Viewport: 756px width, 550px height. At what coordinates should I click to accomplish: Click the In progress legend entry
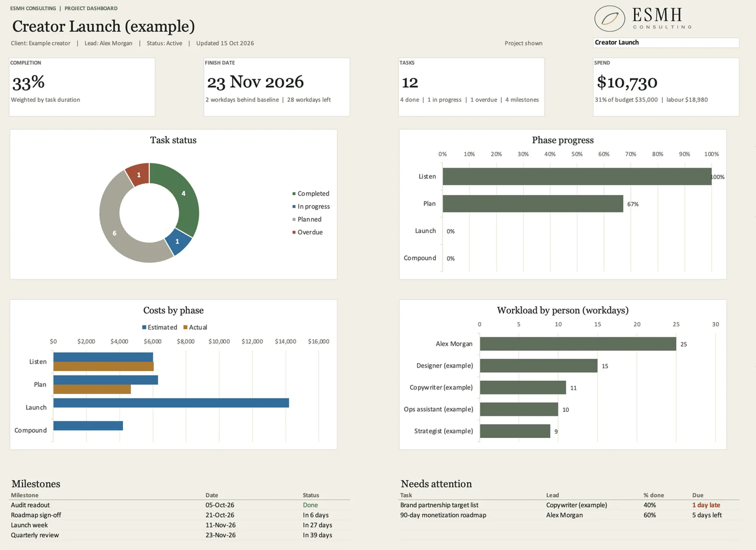311,207
